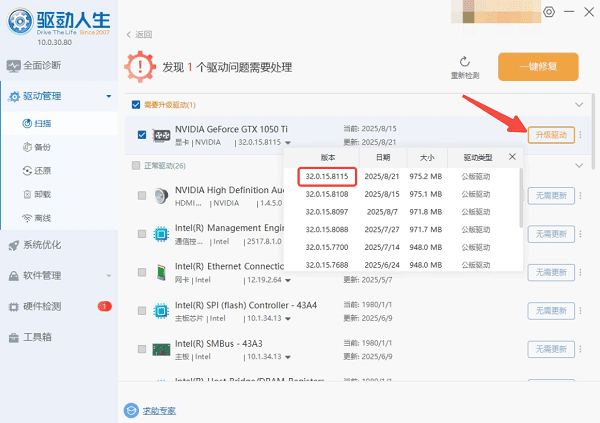The image size is (600, 423).
Task: Check the Intel(R) SMBus - 43A3 checkbox
Action: pos(141,349)
